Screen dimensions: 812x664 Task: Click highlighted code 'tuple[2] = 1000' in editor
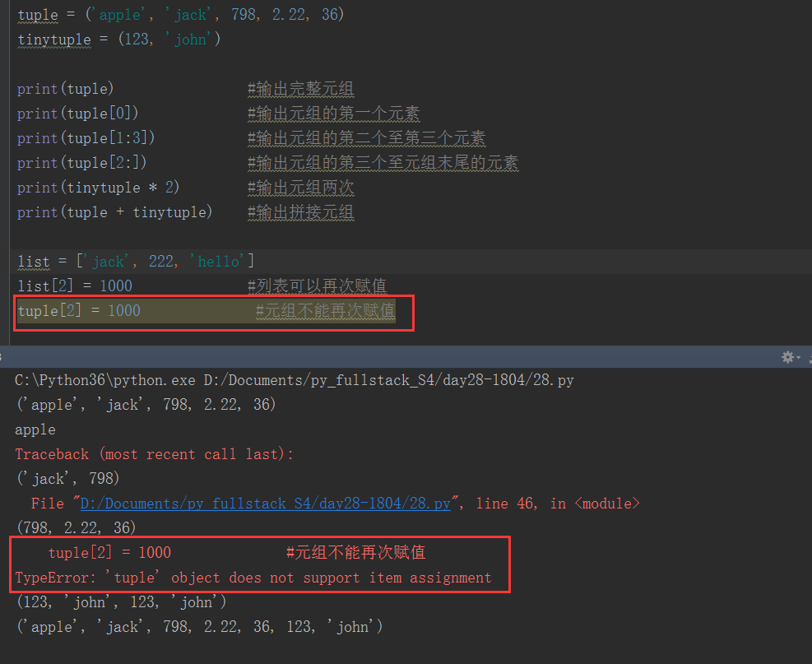pos(79,311)
